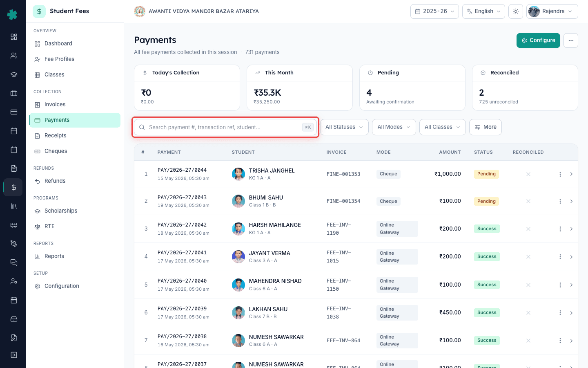Screen dimensions: 588x368
Task: Open the bus transport icon in left rail
Action: [x=14, y=225]
